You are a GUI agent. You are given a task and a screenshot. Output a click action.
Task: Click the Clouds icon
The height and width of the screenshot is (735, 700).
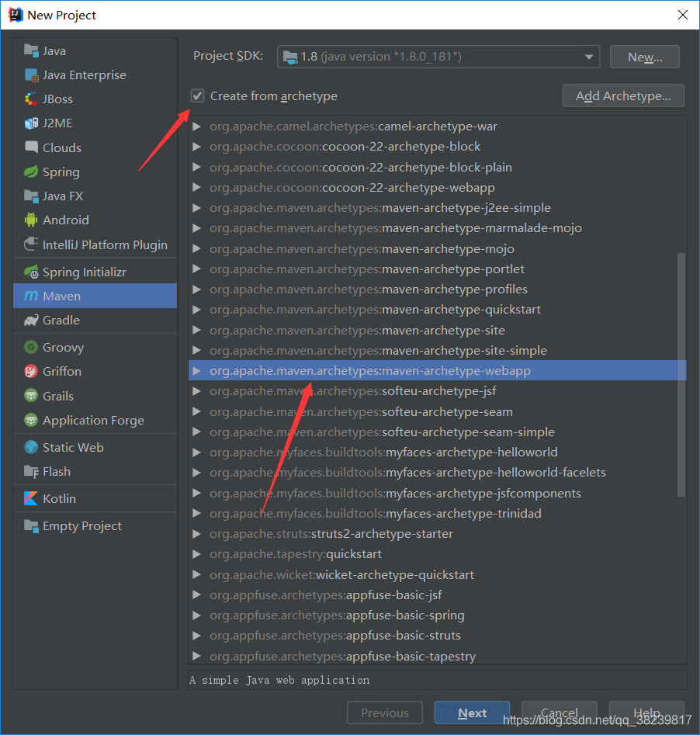(31, 147)
